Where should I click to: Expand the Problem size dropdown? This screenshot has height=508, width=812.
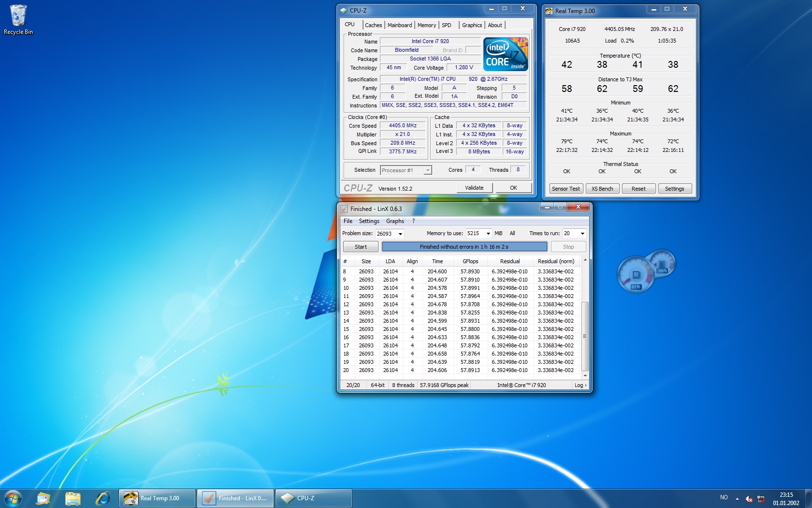point(400,234)
